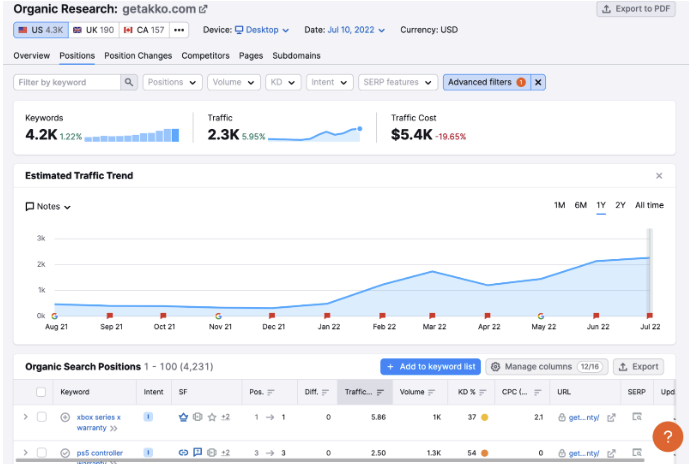Click Add to keyword list button
The width and height of the screenshot is (690, 464).
click(x=430, y=367)
